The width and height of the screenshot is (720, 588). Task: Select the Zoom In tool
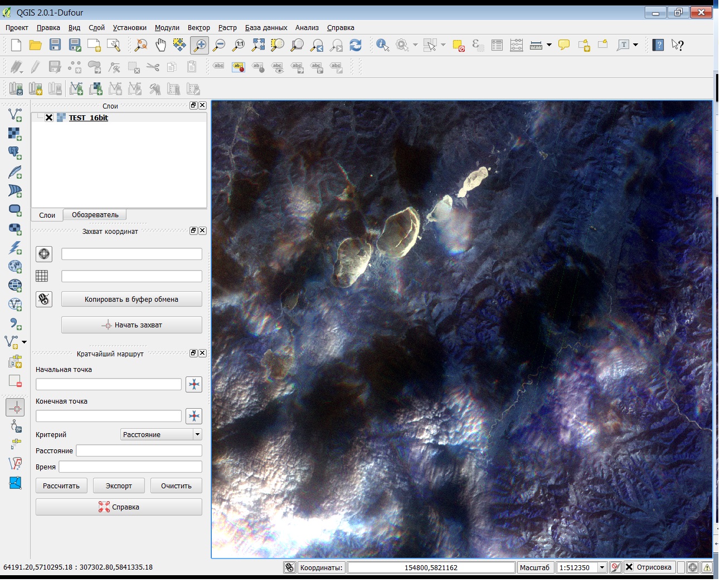click(201, 45)
